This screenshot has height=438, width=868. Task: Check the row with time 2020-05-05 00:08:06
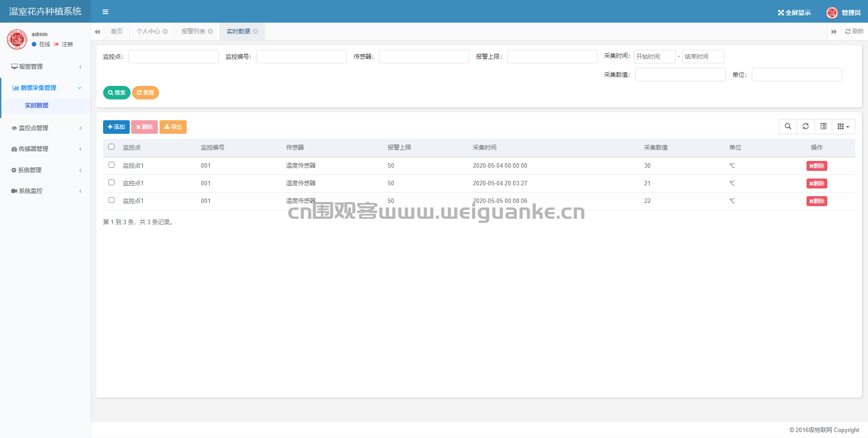point(111,200)
